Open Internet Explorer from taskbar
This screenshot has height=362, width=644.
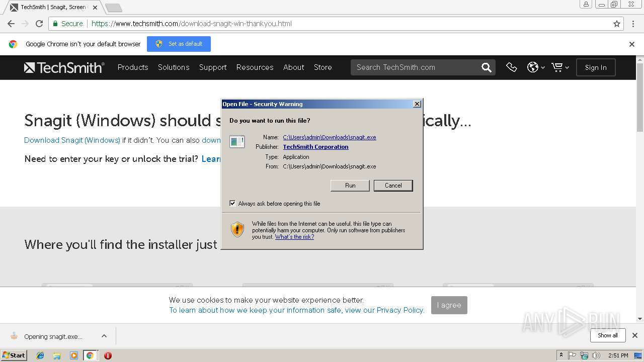[40, 355]
